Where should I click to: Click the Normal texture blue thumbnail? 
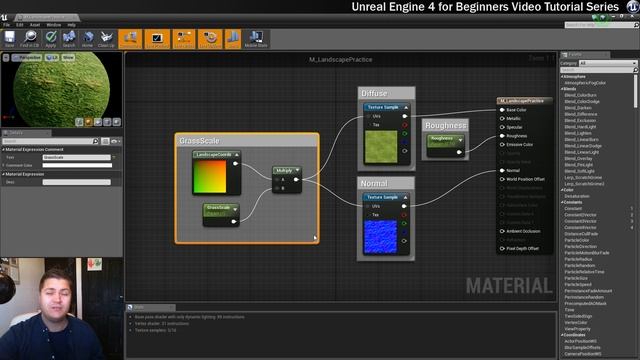(380, 237)
